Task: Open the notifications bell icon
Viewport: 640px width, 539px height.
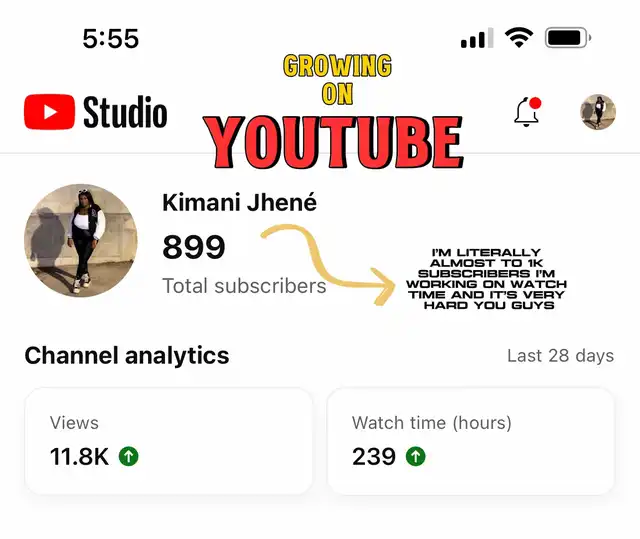Action: pyautogui.click(x=527, y=112)
